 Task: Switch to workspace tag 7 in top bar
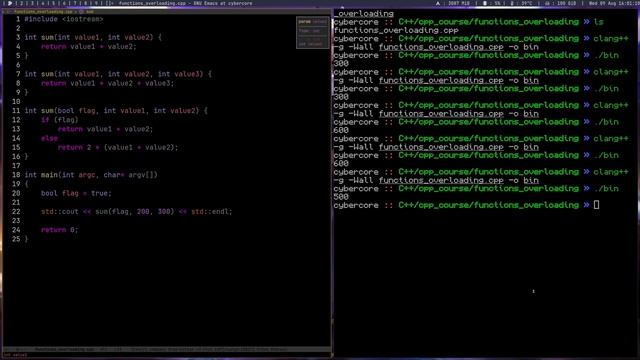point(75,3)
